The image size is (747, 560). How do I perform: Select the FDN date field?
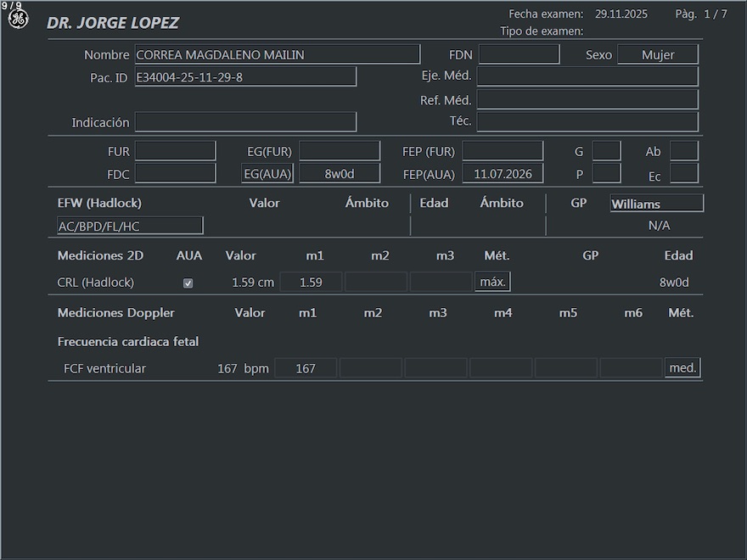tap(519, 54)
